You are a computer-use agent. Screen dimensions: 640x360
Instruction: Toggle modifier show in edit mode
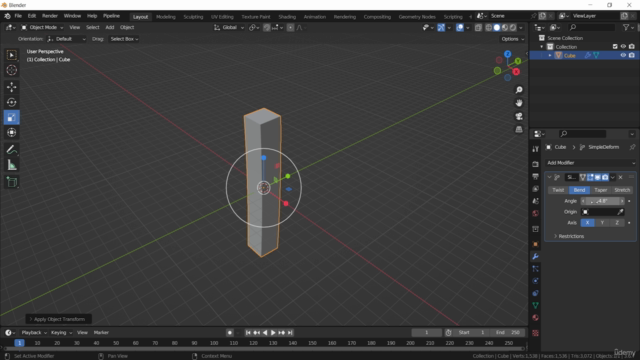click(x=590, y=177)
